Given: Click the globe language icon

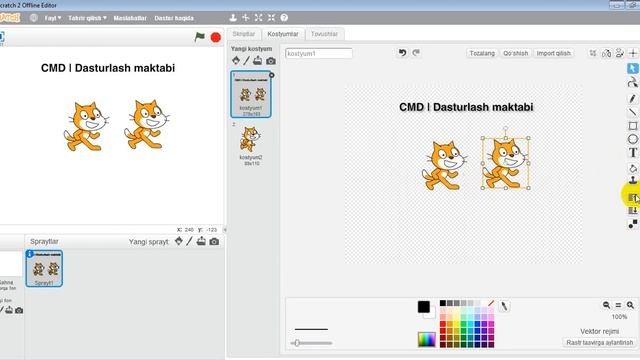Looking at the screenshot, I should tap(34, 18).
